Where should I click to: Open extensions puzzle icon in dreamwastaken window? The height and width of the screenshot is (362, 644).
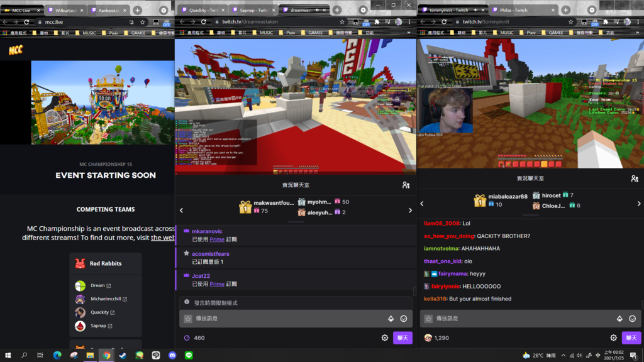pos(377,22)
